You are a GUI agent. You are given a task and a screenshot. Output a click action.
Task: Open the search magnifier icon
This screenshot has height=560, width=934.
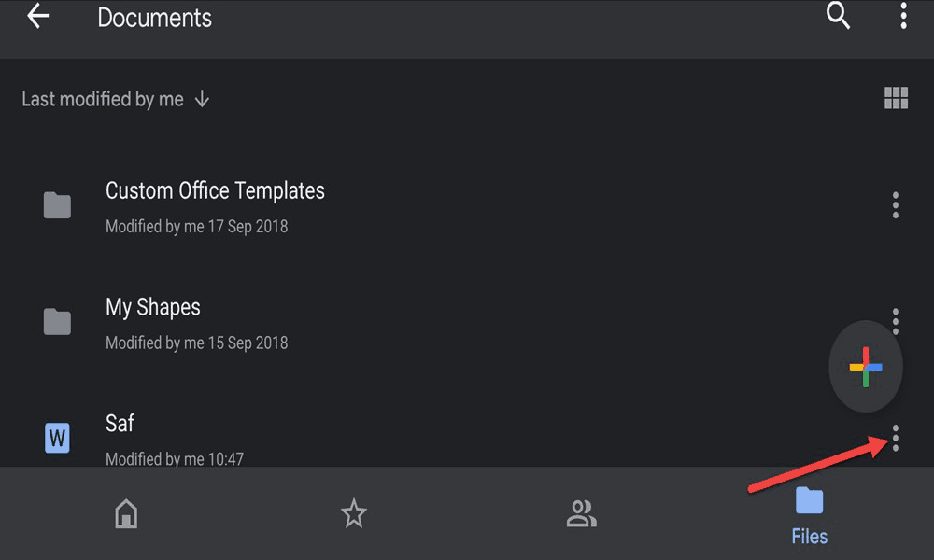click(x=838, y=16)
